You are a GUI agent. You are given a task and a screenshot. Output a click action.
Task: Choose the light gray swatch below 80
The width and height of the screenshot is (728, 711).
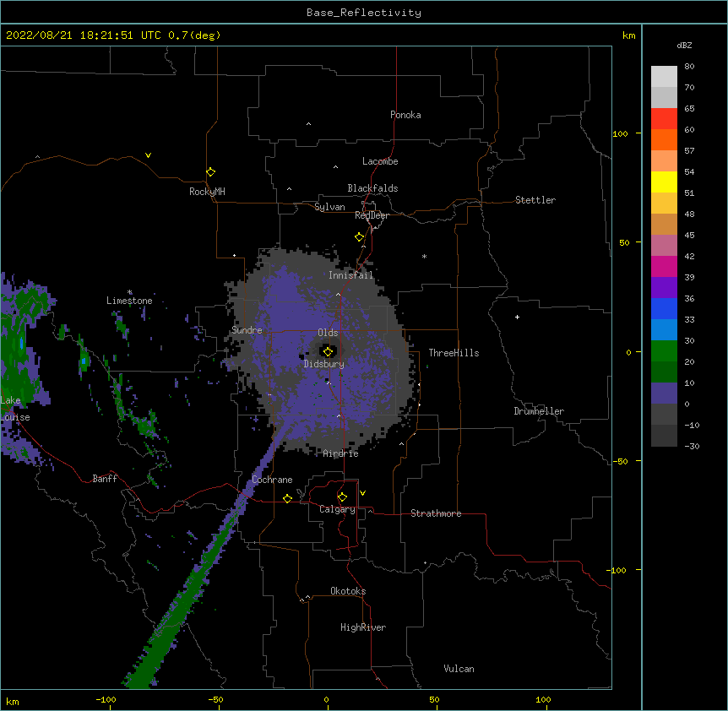[664, 77]
